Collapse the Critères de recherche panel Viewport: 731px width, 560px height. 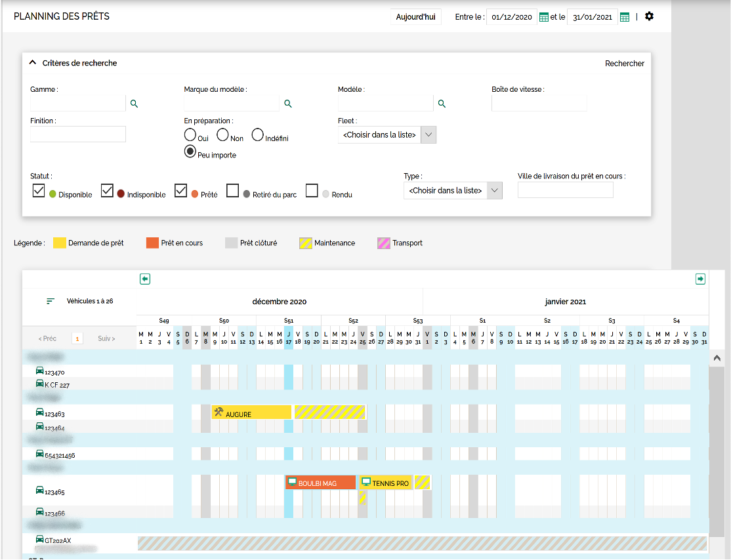[33, 62]
